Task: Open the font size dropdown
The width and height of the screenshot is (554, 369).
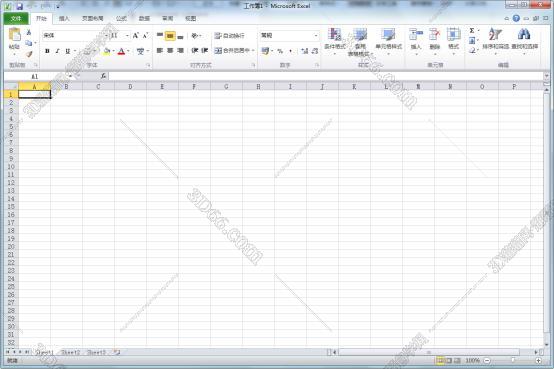Action: pos(127,36)
